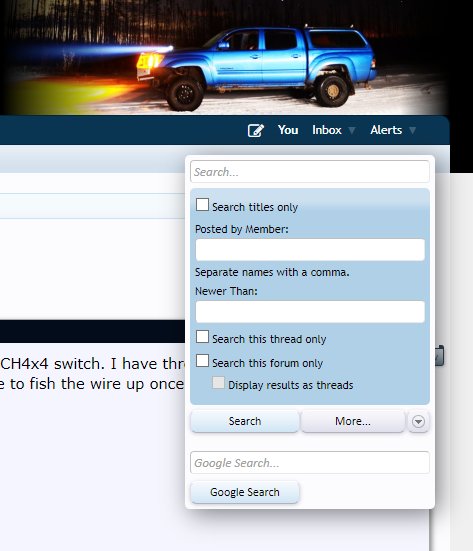The width and height of the screenshot is (473, 551).
Task: Open More... search options
Action: (x=352, y=421)
